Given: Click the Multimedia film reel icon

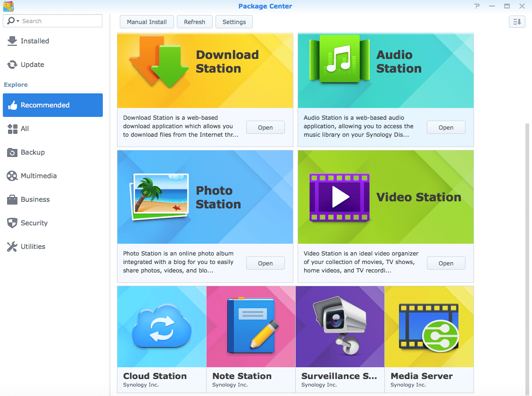Looking at the screenshot, I should click(x=12, y=176).
